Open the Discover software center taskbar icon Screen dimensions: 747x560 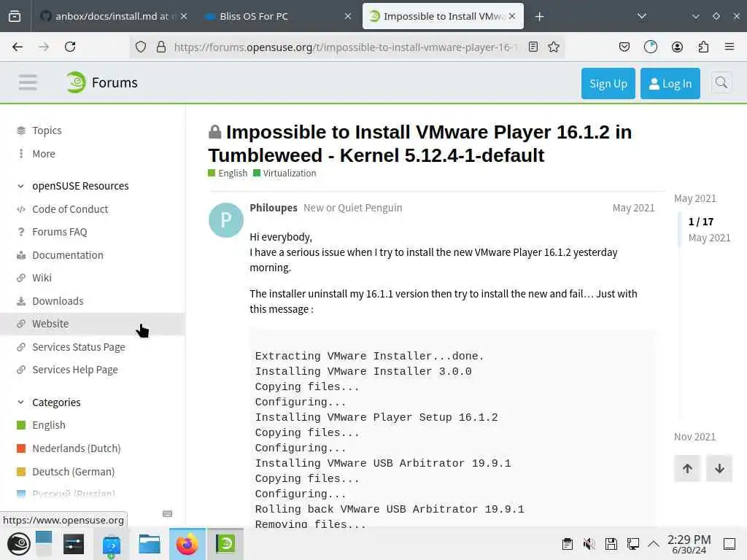tap(111, 545)
